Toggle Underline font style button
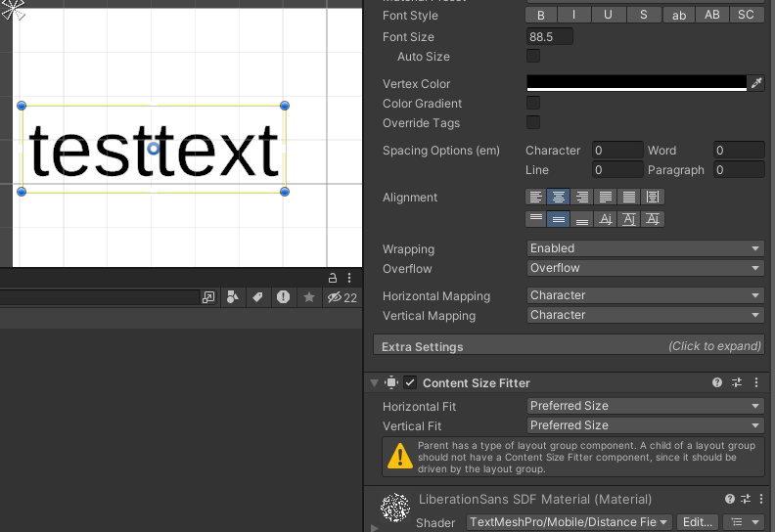The image size is (775, 532). tap(609, 16)
